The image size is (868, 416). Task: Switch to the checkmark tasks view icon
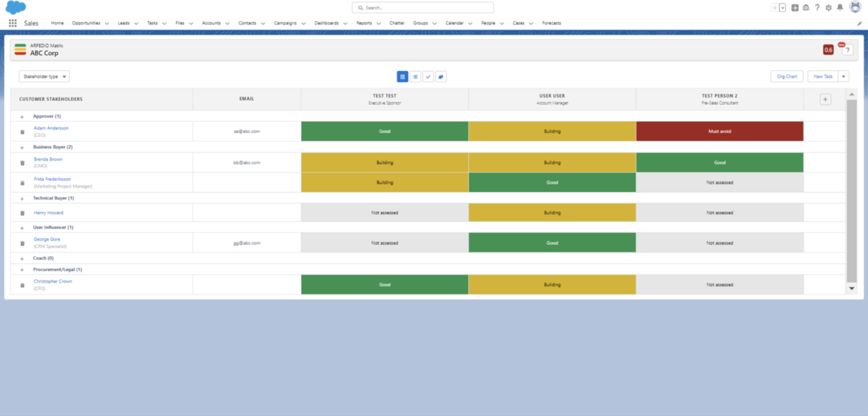[x=428, y=77]
